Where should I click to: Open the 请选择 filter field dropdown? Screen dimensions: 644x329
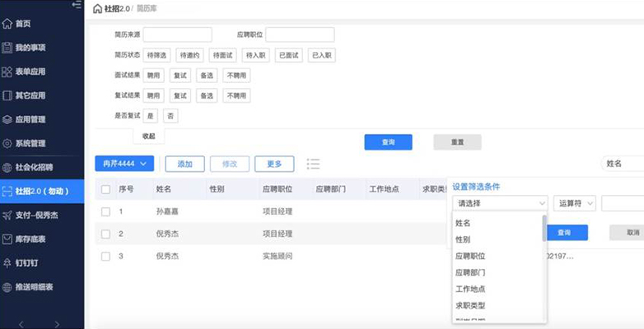point(500,203)
